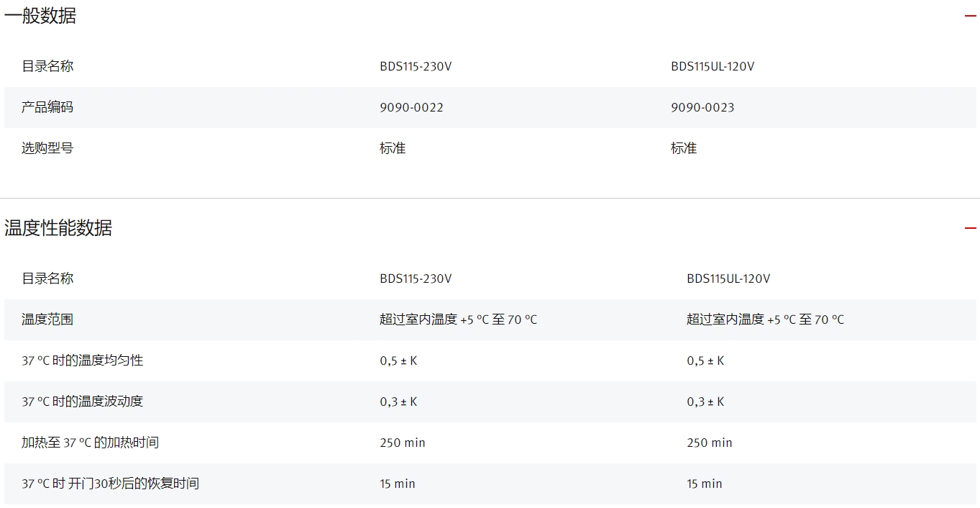Click the 温度范围 row label
This screenshot has height=508, width=980.
47,319
